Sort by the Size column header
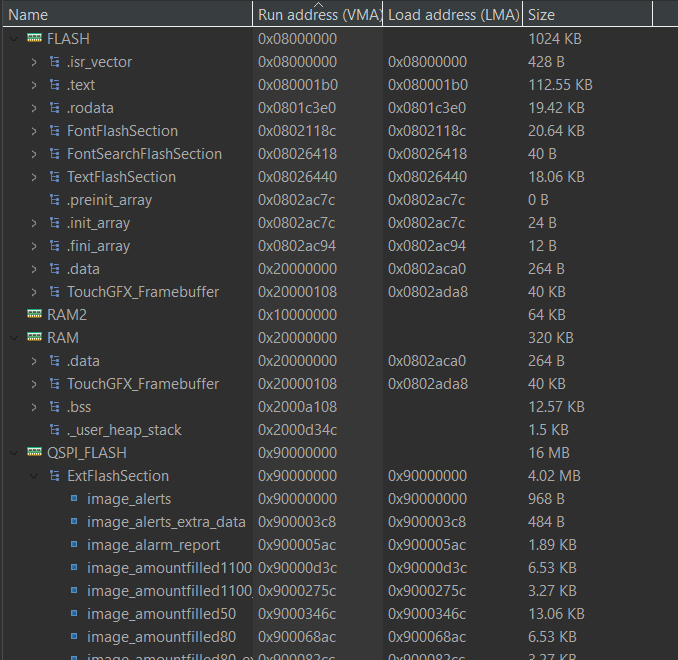The width and height of the screenshot is (678, 660). [x=588, y=15]
